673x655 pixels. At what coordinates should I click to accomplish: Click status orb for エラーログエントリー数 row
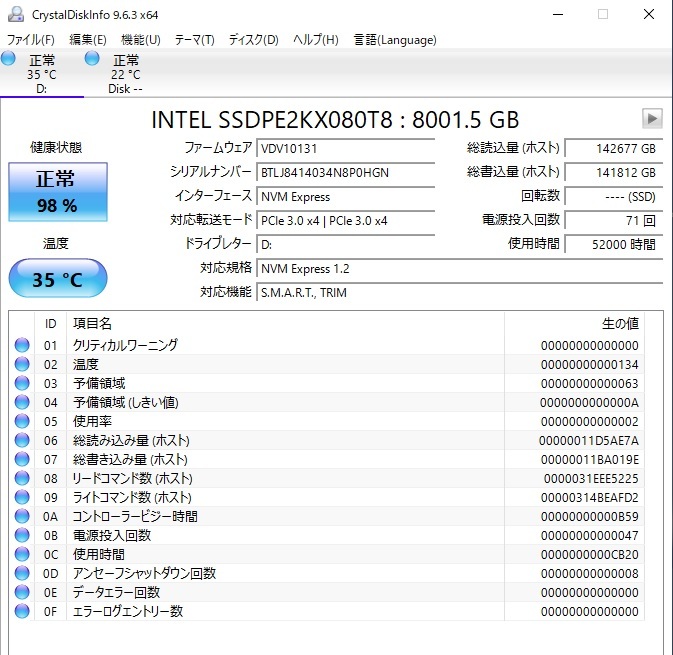point(22,612)
